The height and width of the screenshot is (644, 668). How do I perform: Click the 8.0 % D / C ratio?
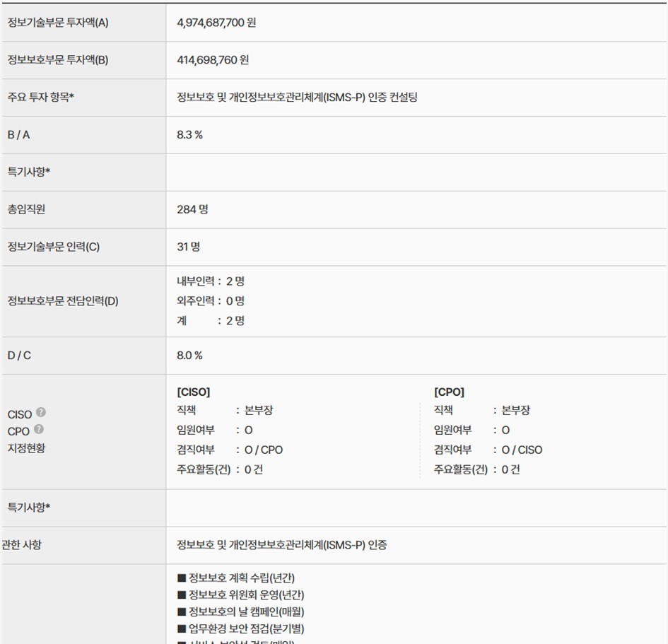189,356
